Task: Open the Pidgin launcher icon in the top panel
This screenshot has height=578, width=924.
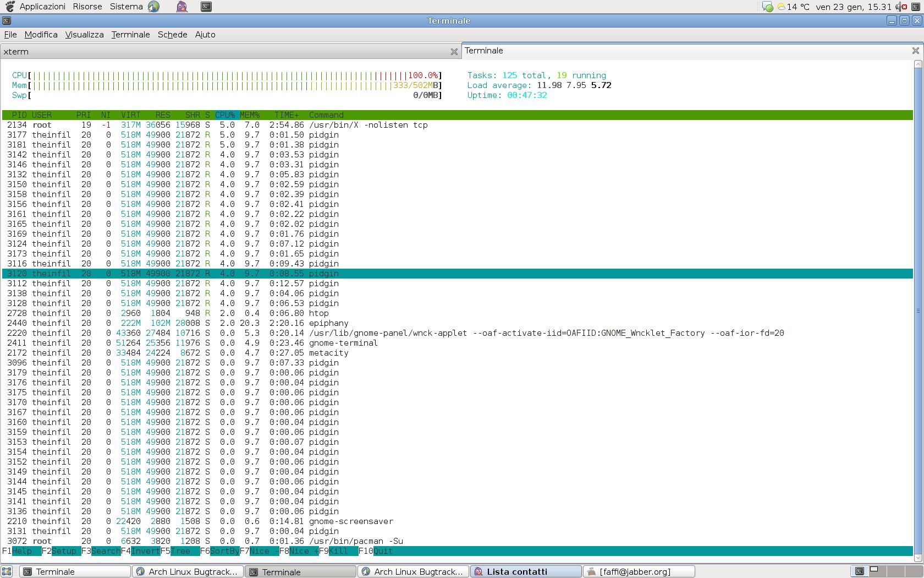Action: click(x=182, y=7)
